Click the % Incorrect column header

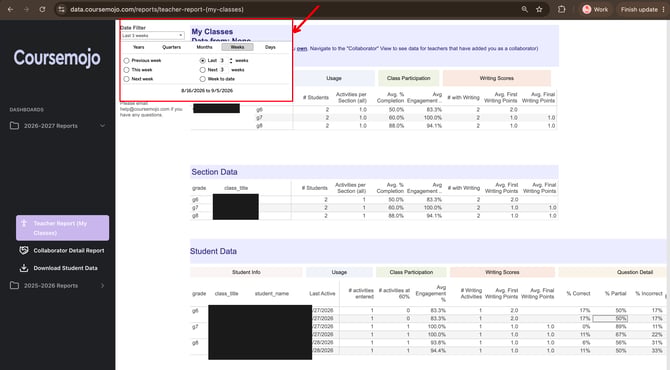coord(649,294)
